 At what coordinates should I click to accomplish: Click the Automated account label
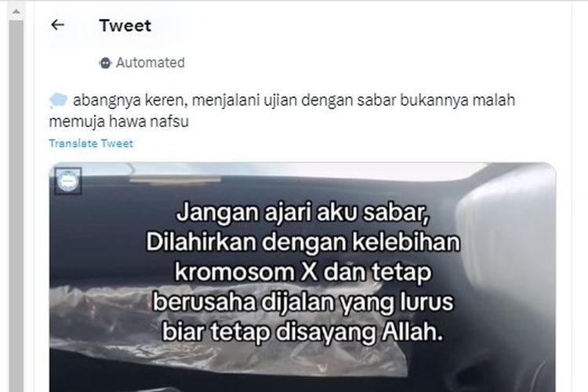point(150,63)
